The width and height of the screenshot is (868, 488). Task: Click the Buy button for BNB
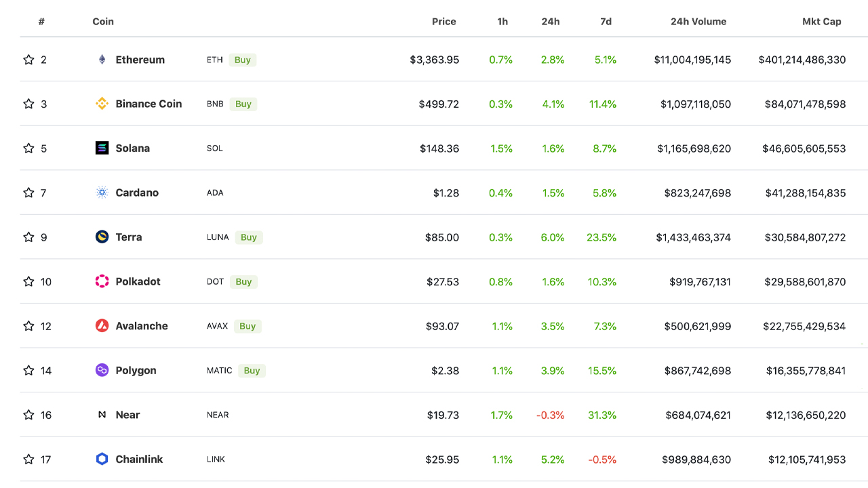point(243,104)
